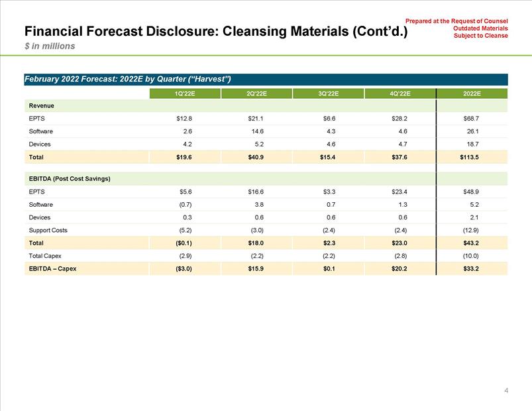This screenshot has width=532, height=411.
Task: Select the Revenue section heading row
Action: click(x=41, y=105)
